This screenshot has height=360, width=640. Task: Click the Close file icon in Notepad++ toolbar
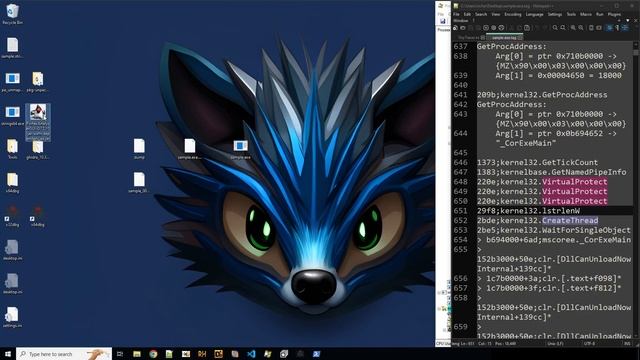pyautogui.click(x=486, y=28)
